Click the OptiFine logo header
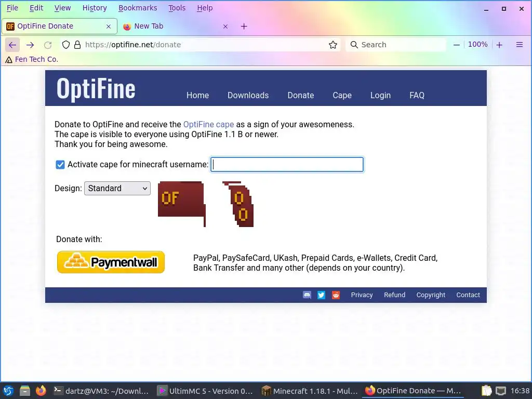This screenshot has width=532, height=399. [96, 89]
